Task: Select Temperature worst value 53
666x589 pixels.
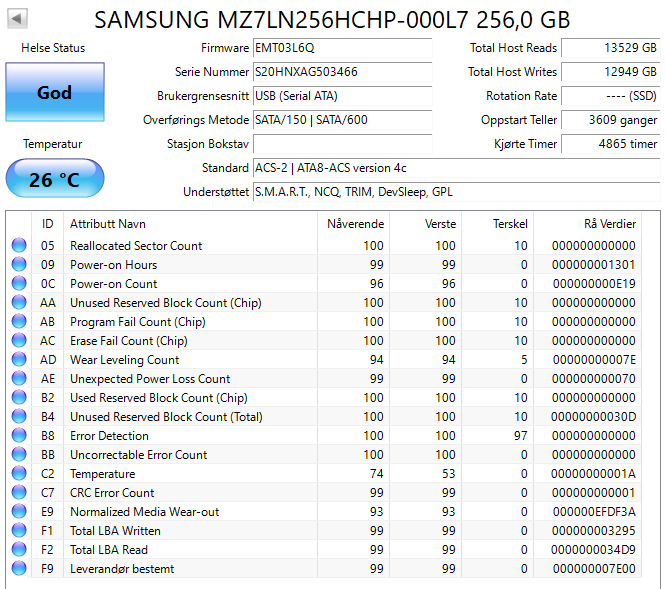Action: [449, 473]
